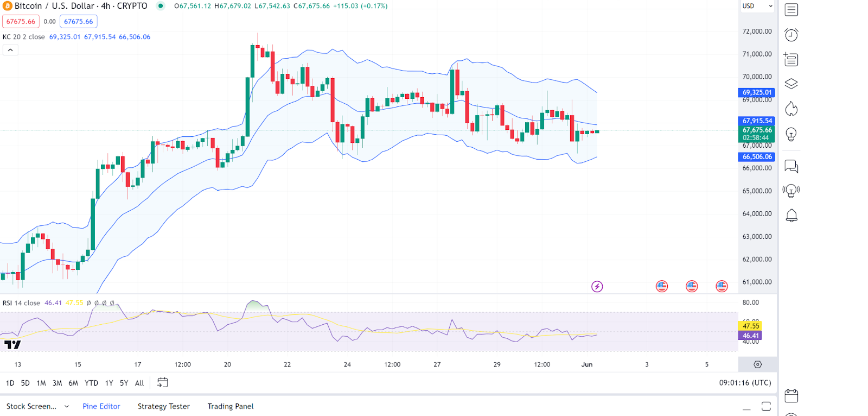
Task: Click the red sell price 67675.66 button
Action: (x=21, y=22)
